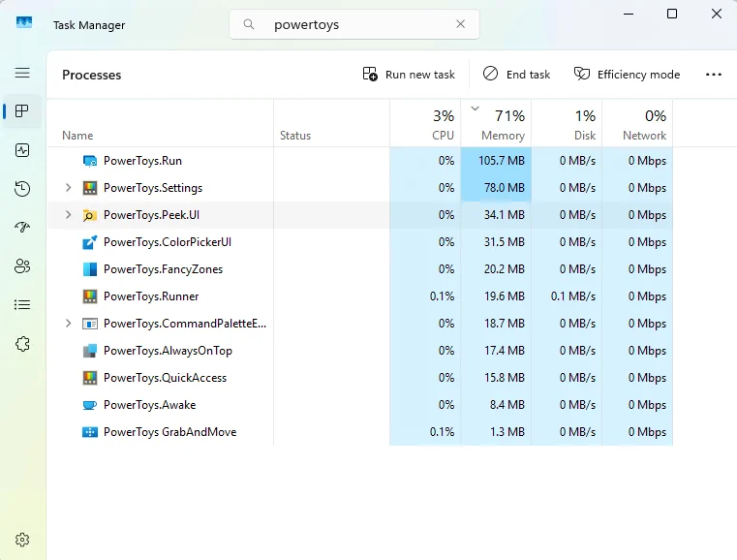The height and width of the screenshot is (560, 737).
Task: Minimize the Task Manager window
Action: tap(629, 14)
